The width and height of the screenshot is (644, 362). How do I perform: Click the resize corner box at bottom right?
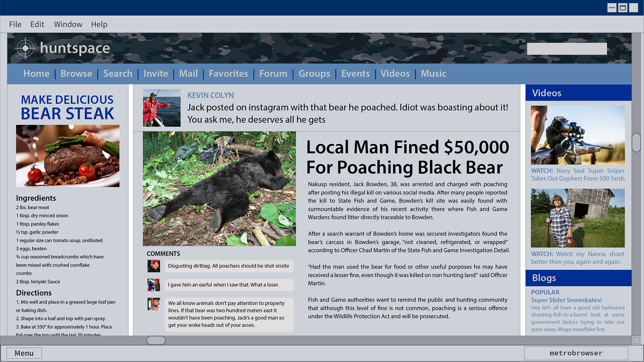(x=636, y=340)
